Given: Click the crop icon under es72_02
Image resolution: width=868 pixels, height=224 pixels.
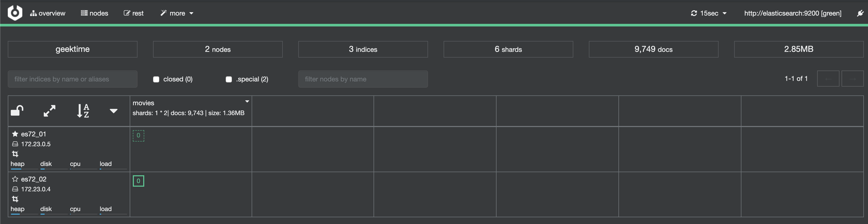Looking at the screenshot, I should (x=15, y=199).
